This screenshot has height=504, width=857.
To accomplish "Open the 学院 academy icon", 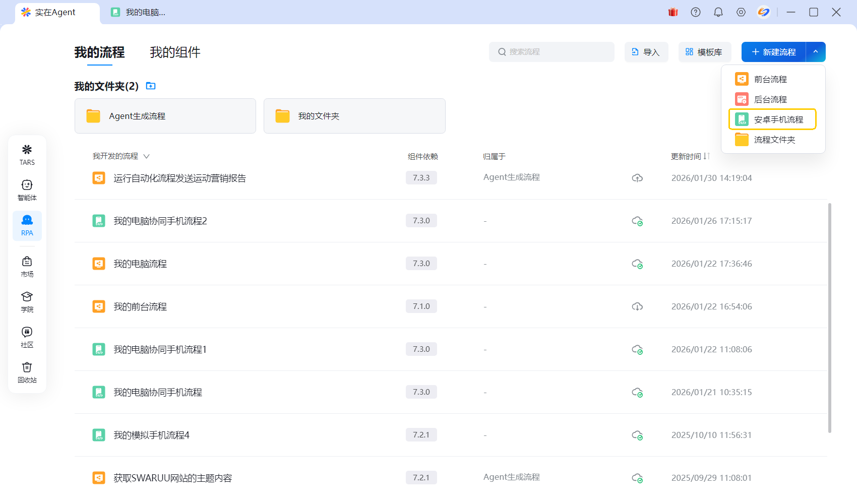I will click(27, 302).
